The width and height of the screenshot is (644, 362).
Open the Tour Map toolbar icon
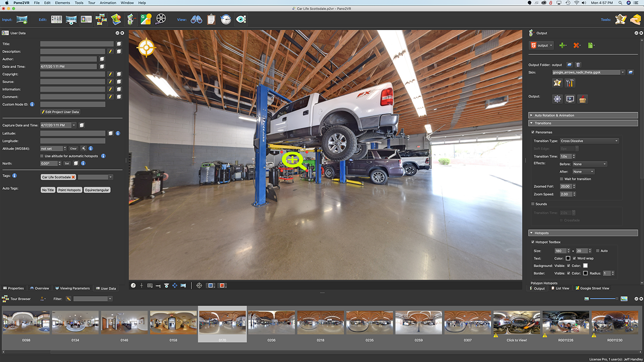pyautogui.click(x=116, y=19)
